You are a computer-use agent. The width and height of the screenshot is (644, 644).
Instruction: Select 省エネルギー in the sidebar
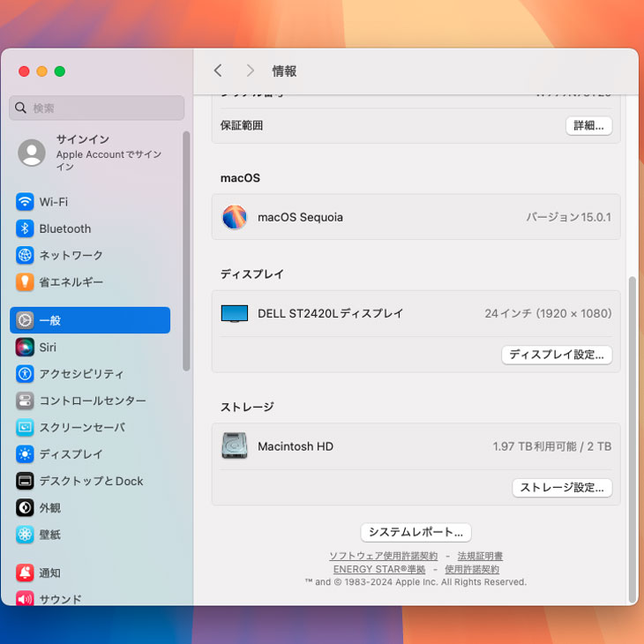90,281
